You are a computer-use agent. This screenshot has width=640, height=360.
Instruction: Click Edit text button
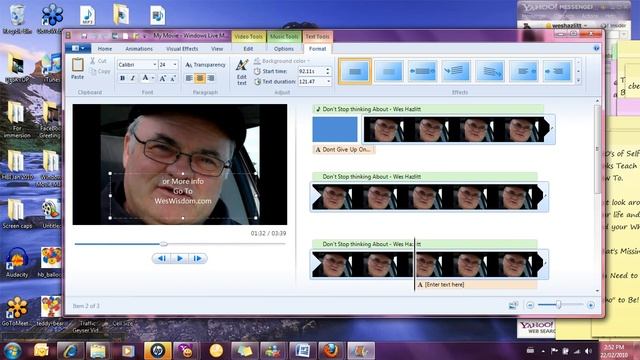[242, 72]
